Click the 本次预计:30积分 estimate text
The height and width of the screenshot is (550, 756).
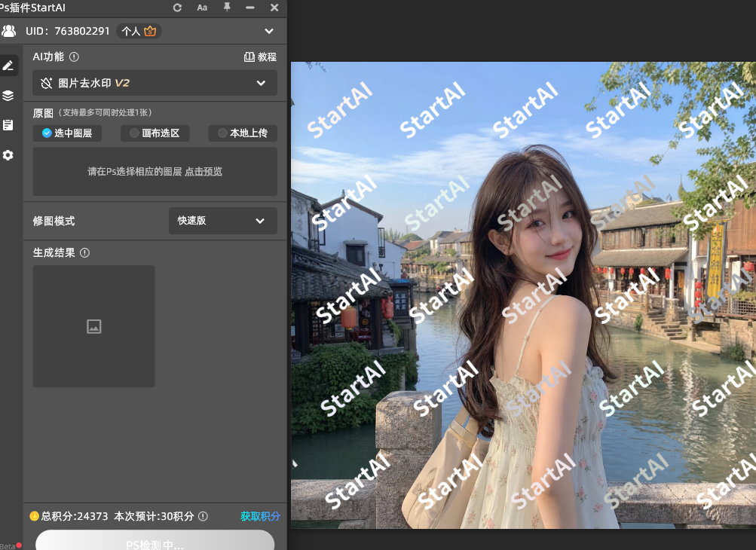tap(155, 516)
